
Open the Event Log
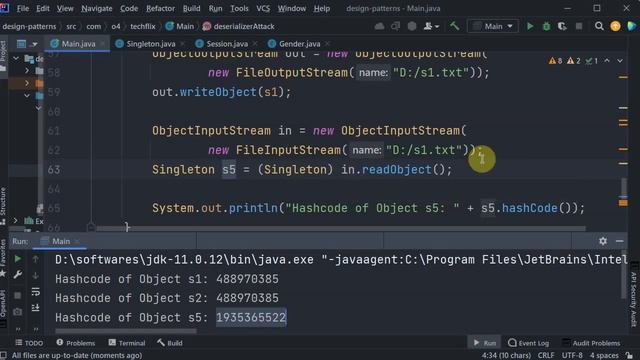[529, 343]
